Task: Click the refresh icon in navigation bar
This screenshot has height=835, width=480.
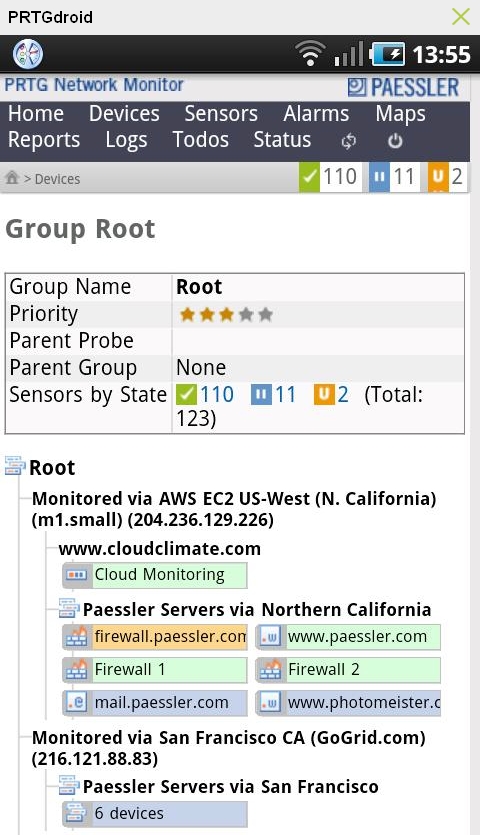Action: point(348,141)
